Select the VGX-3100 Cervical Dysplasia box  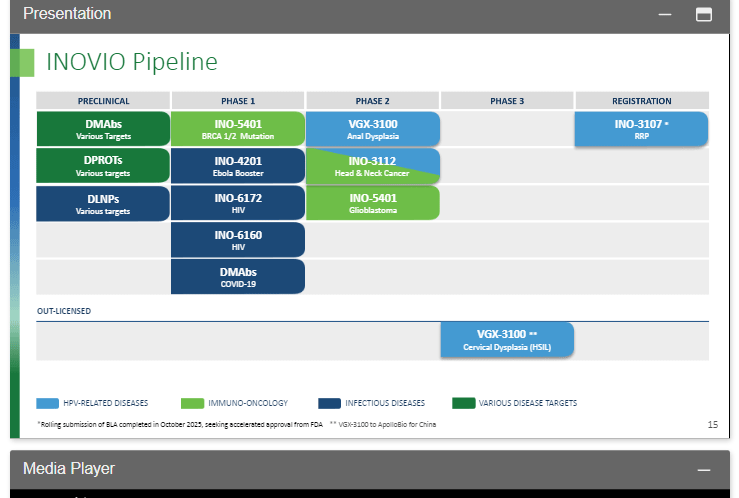pyautogui.click(x=507, y=340)
